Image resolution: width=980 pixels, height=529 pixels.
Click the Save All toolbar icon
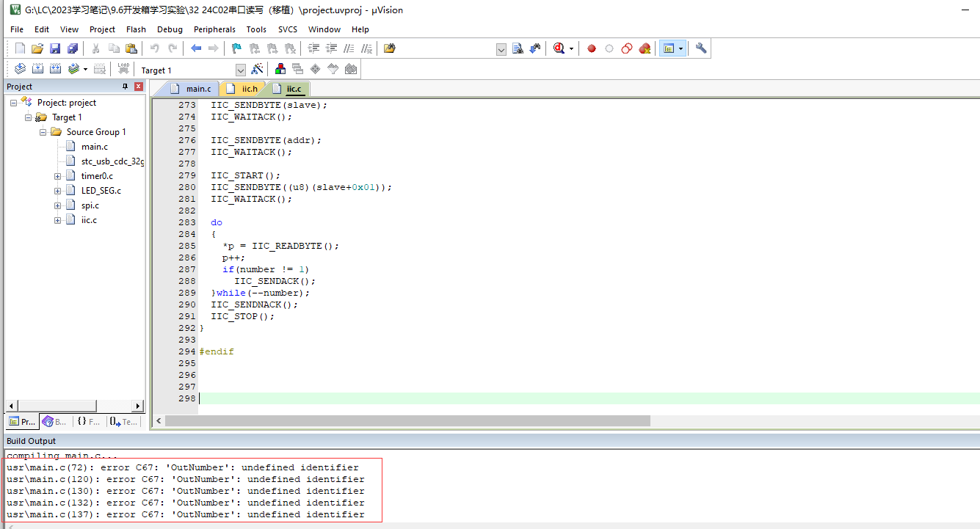[x=73, y=48]
